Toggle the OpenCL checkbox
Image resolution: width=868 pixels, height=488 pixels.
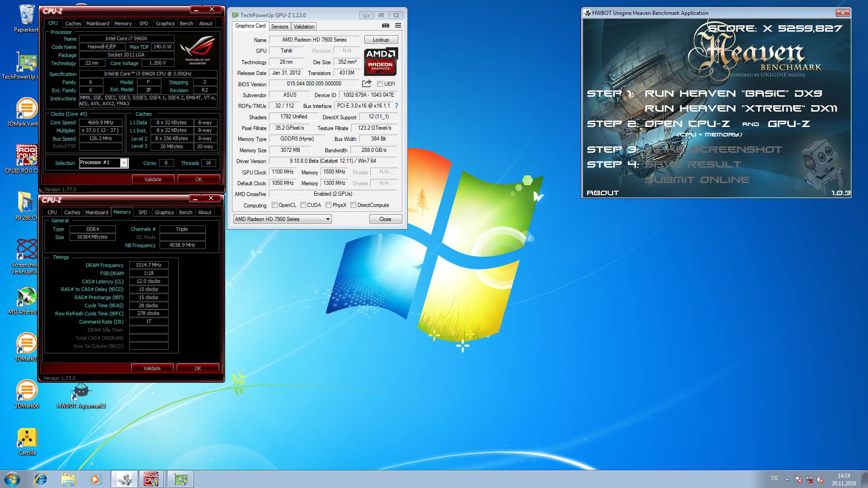pos(274,205)
